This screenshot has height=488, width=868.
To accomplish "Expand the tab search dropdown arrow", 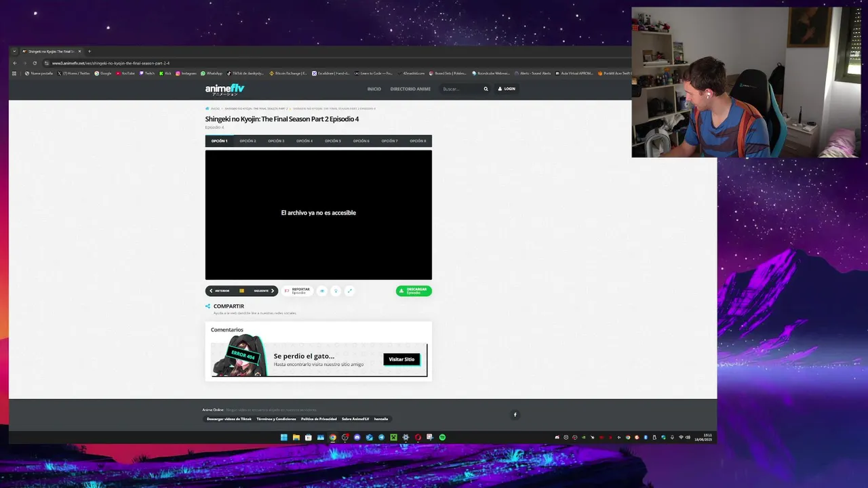I will [x=14, y=52].
